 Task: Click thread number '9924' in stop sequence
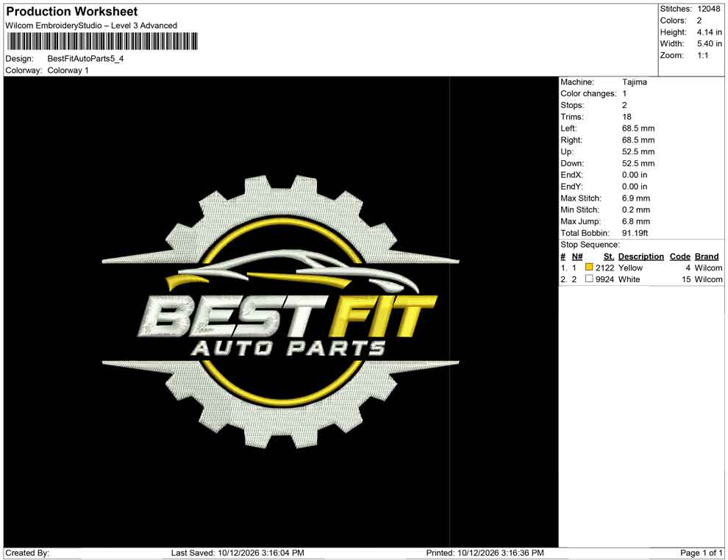pos(604,279)
